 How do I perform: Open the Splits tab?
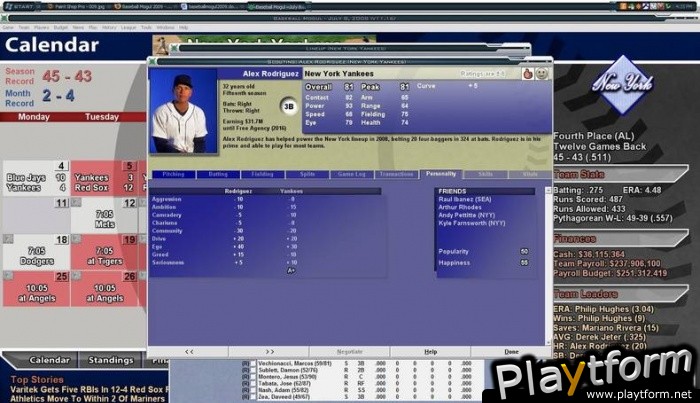(307, 174)
